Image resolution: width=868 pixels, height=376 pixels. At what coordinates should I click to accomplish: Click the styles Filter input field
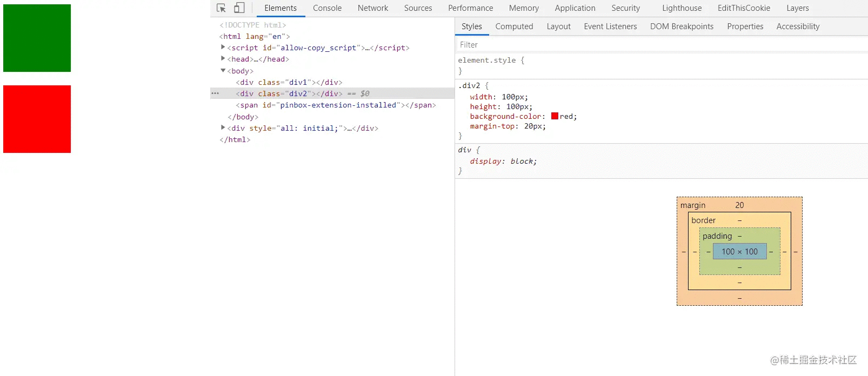[x=661, y=45]
